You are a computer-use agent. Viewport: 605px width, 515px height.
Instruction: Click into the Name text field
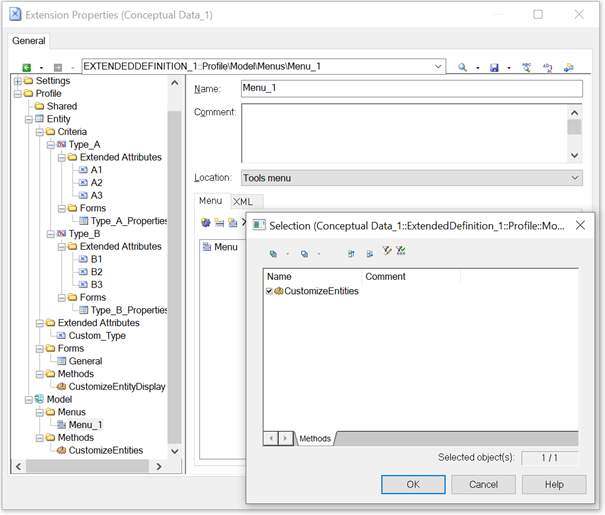[410, 88]
